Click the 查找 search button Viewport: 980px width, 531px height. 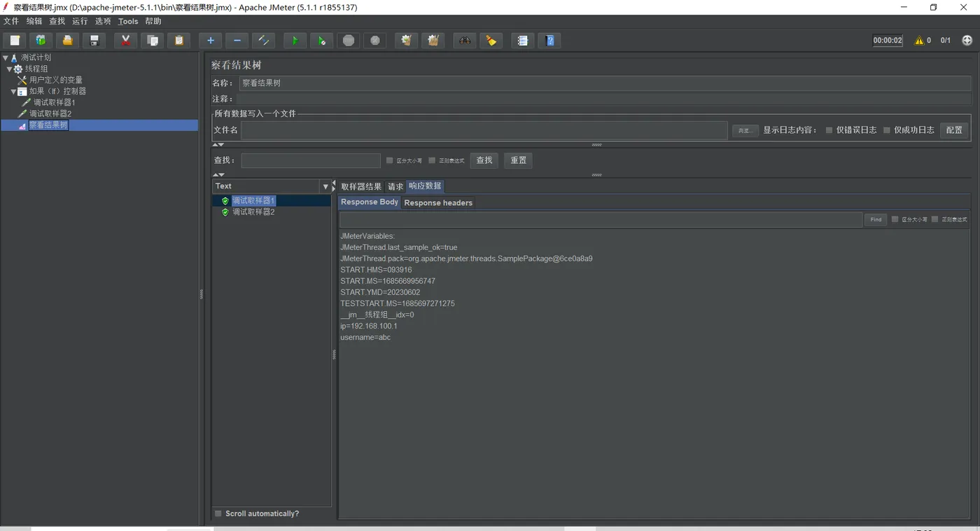484,160
